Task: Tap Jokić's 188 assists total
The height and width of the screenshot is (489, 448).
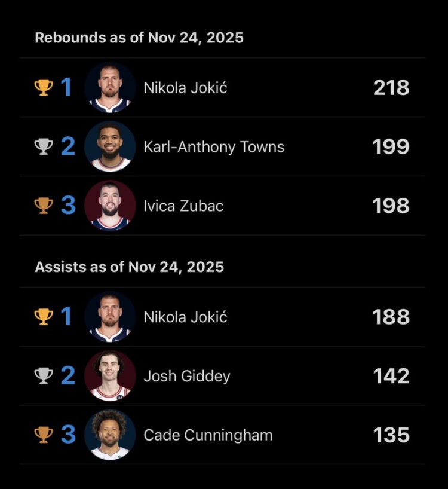Action: pyautogui.click(x=391, y=317)
